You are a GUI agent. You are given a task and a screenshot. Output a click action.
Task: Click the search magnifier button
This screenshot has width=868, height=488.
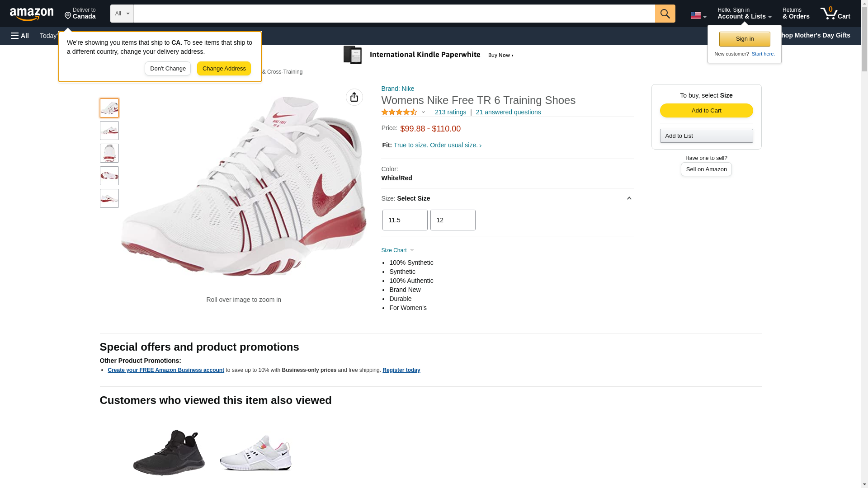[665, 14]
